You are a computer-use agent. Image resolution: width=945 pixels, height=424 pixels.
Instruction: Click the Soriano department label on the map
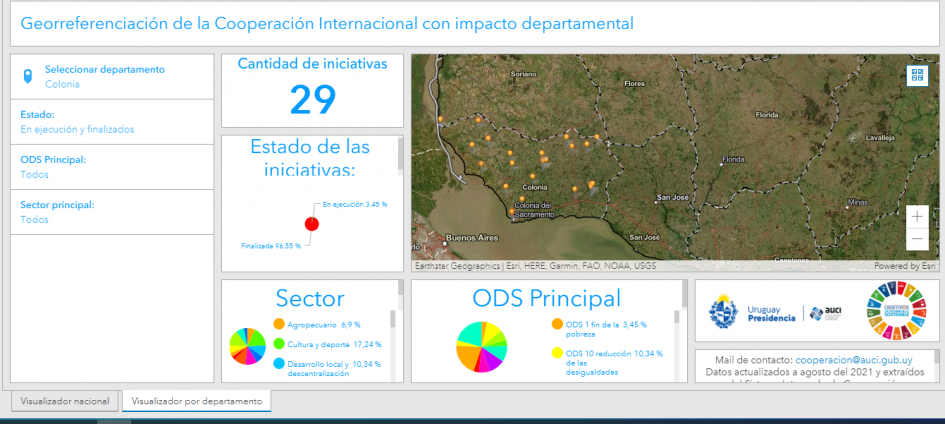(x=523, y=73)
